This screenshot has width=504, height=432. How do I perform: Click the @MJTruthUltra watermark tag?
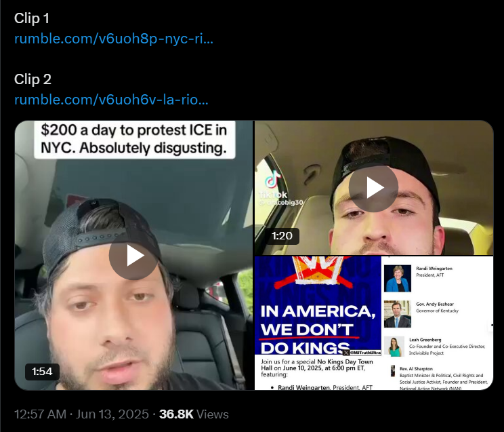[x=362, y=353]
